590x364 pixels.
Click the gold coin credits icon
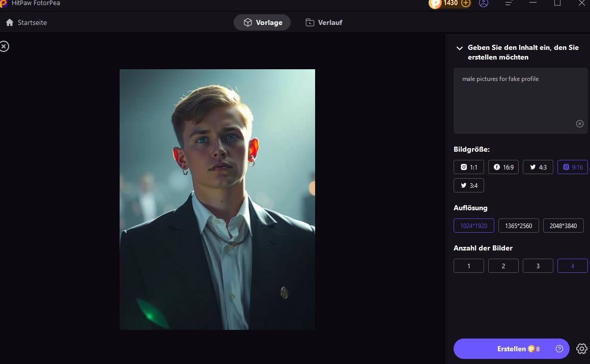click(435, 3)
